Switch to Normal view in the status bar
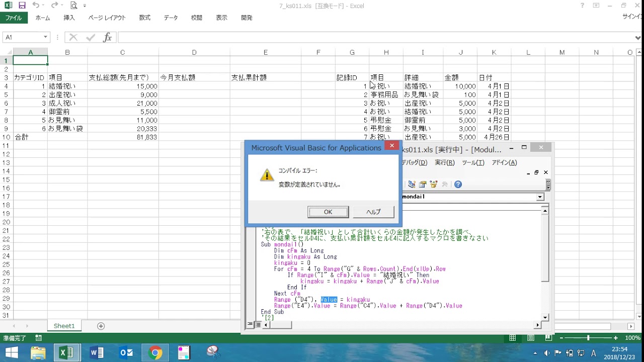644x362 pixels. 512,338
